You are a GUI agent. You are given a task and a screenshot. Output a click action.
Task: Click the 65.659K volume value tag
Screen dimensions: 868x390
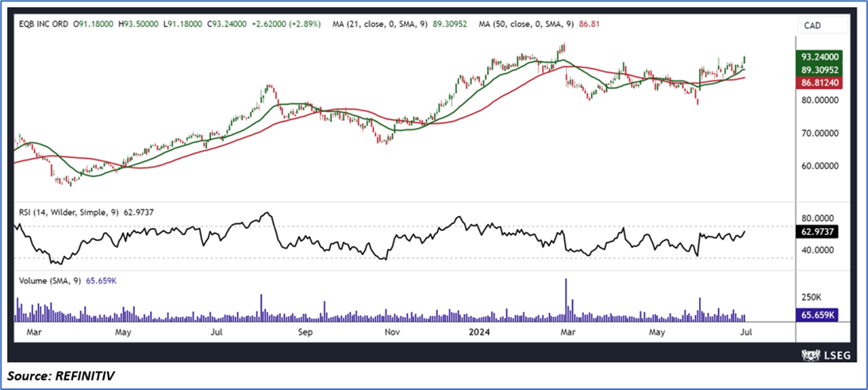click(x=819, y=315)
